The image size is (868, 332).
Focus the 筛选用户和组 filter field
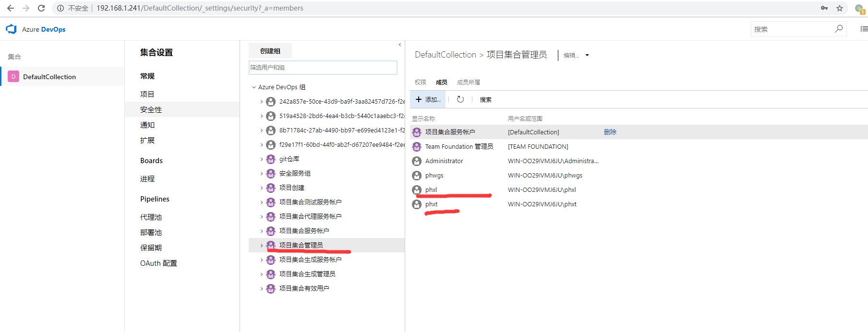pyautogui.click(x=323, y=68)
